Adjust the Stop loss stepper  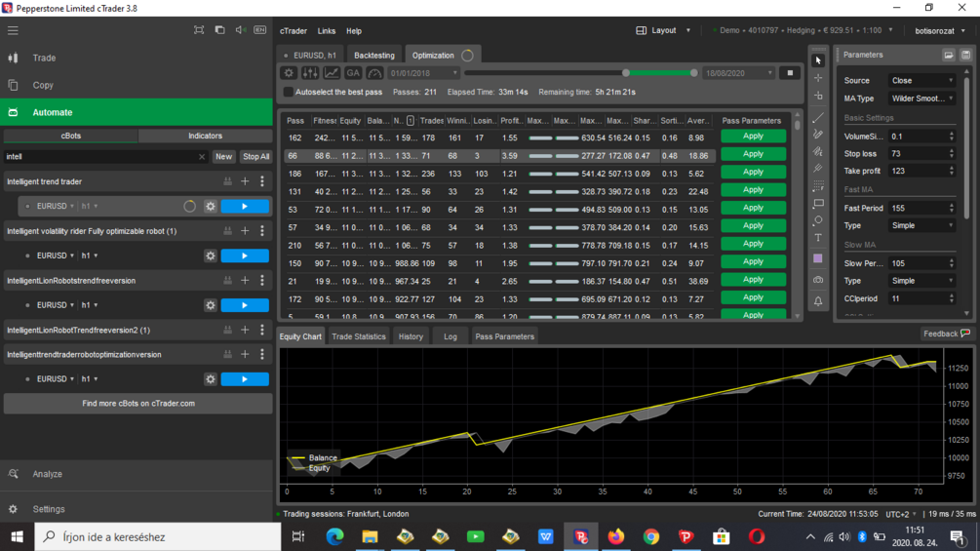click(952, 154)
